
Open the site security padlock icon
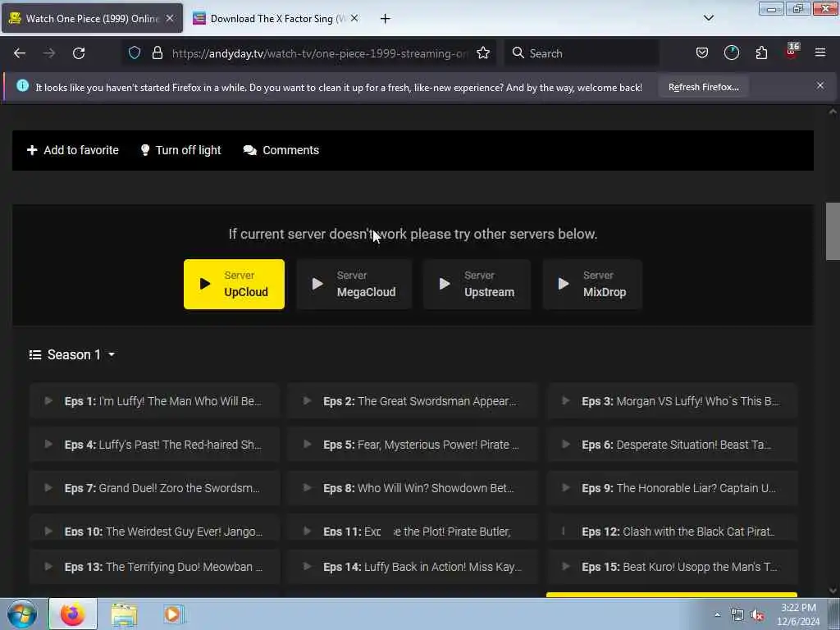click(x=157, y=52)
